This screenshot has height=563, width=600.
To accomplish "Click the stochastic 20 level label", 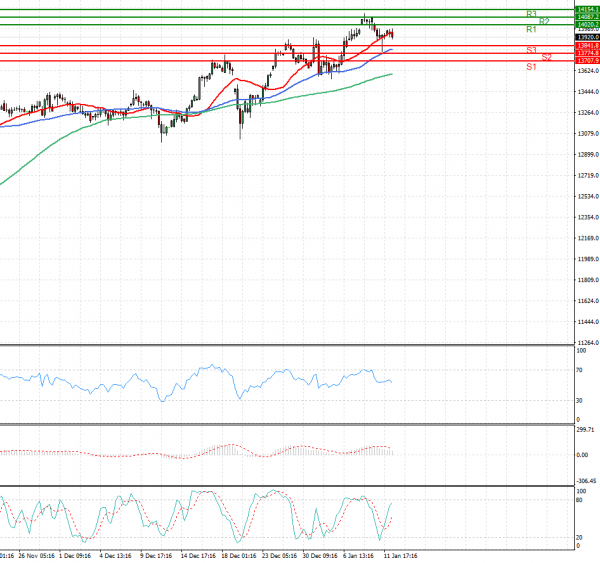I will (579, 538).
